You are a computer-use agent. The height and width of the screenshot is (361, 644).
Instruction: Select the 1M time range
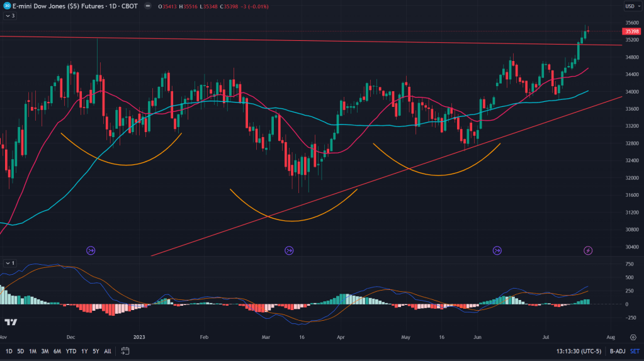click(33, 351)
